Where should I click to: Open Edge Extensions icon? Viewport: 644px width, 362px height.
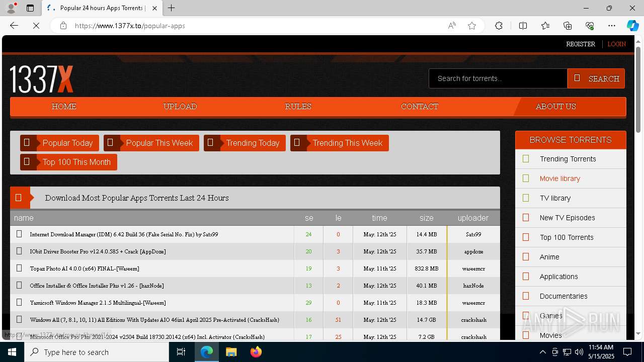[499, 26]
